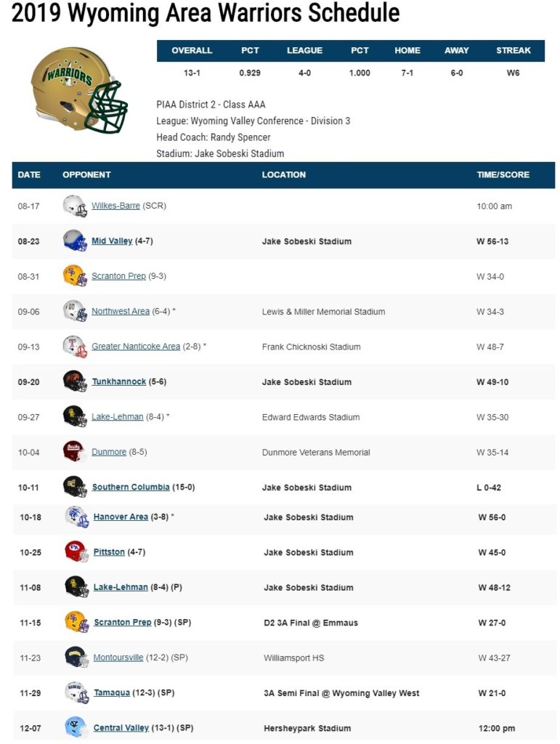Click the Dunmore maroon Bucks helmet icon
Screen dimensions: 560x744
[x=75, y=452]
